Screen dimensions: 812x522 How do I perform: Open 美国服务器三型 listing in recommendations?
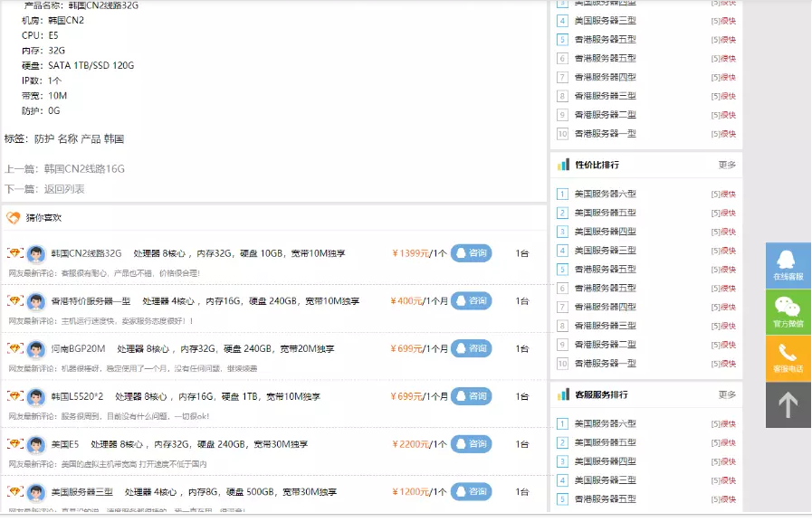(x=81, y=492)
